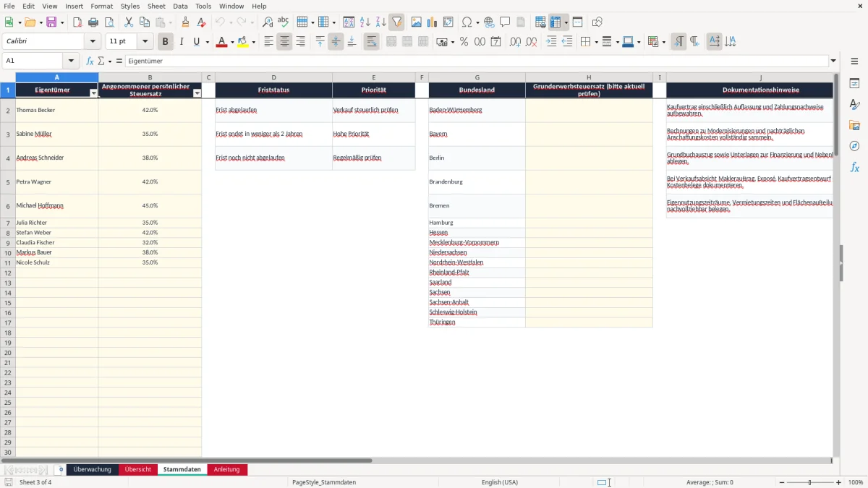This screenshot has height=488, width=868.
Task: Run the spelling check icon
Action: pos(284,22)
